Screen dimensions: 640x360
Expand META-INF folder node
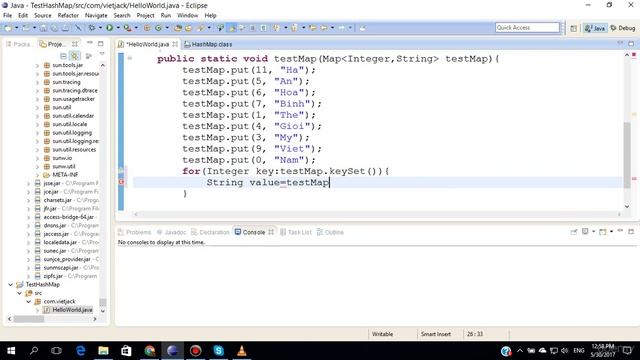pyautogui.click(x=37, y=175)
